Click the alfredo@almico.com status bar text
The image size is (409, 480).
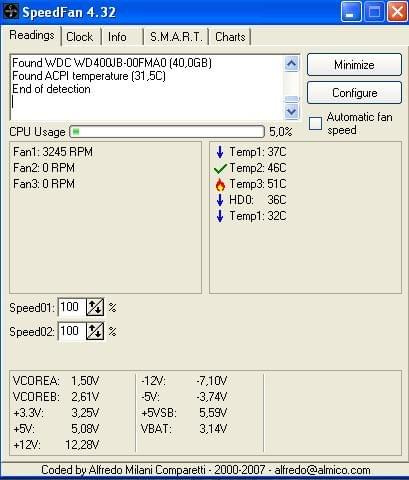click(x=322, y=470)
